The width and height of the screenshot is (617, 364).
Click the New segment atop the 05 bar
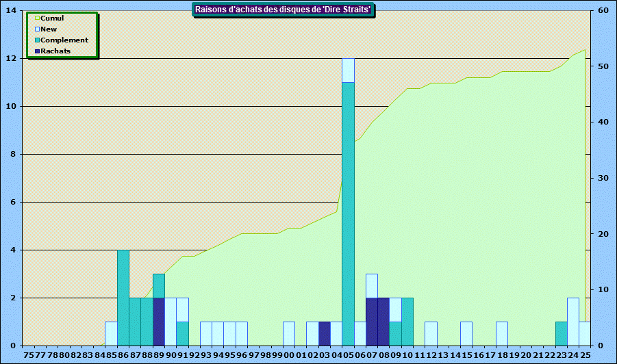pos(348,70)
